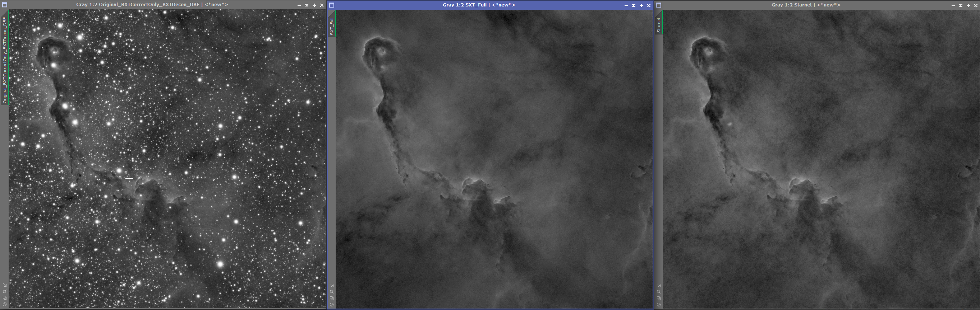The image size is (980, 310).
Task: Close the SXT_Full image window
Action: (649, 6)
